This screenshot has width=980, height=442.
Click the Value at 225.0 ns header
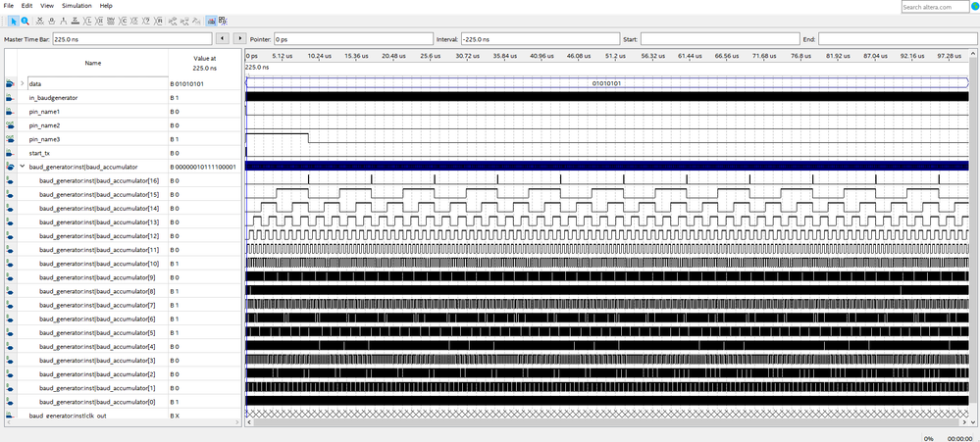click(204, 63)
